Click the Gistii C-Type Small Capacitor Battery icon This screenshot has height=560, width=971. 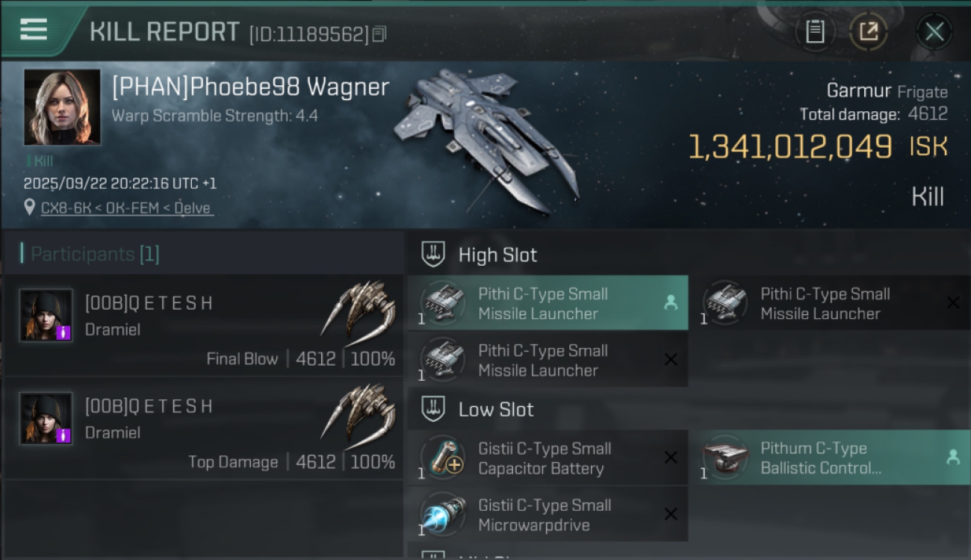click(x=444, y=457)
